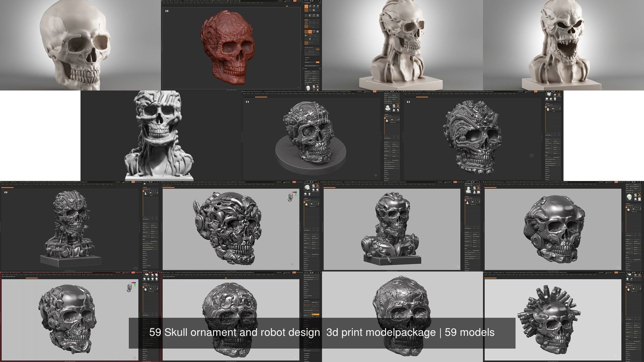Image resolution: width=644 pixels, height=362 pixels.
Task: Click the CamView head gizmo in pointed-ear skull screenshot
Action: 290,197
